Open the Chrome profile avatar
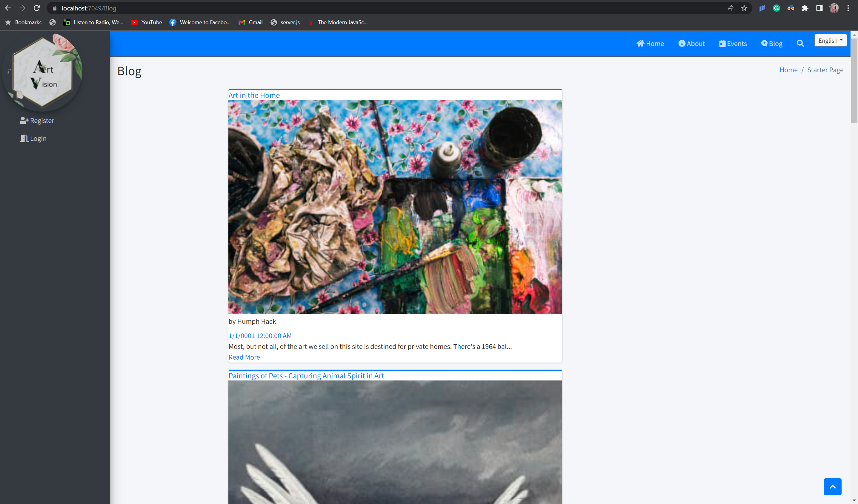This screenshot has width=858, height=504. tap(834, 8)
